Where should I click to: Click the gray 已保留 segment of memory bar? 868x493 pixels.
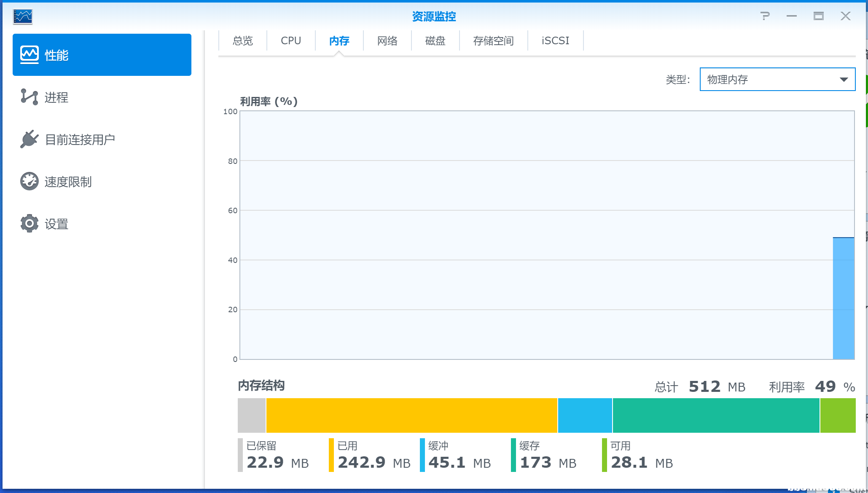[x=252, y=415]
